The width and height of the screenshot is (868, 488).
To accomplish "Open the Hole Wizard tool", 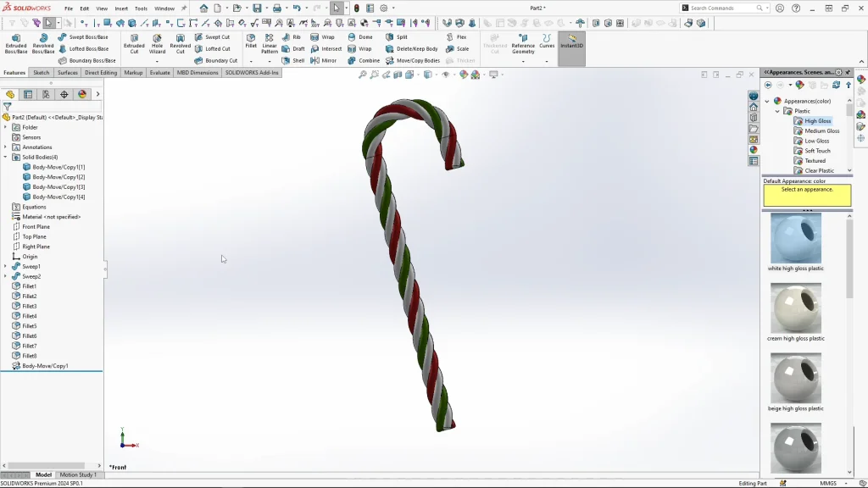I will pos(157,43).
